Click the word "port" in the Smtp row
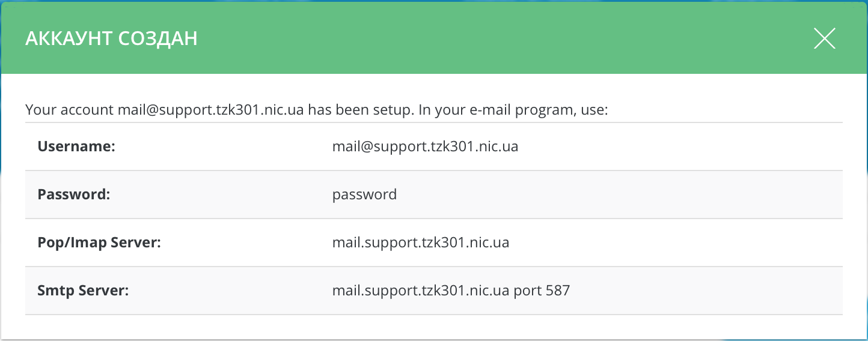The width and height of the screenshot is (868, 341). tap(527, 291)
